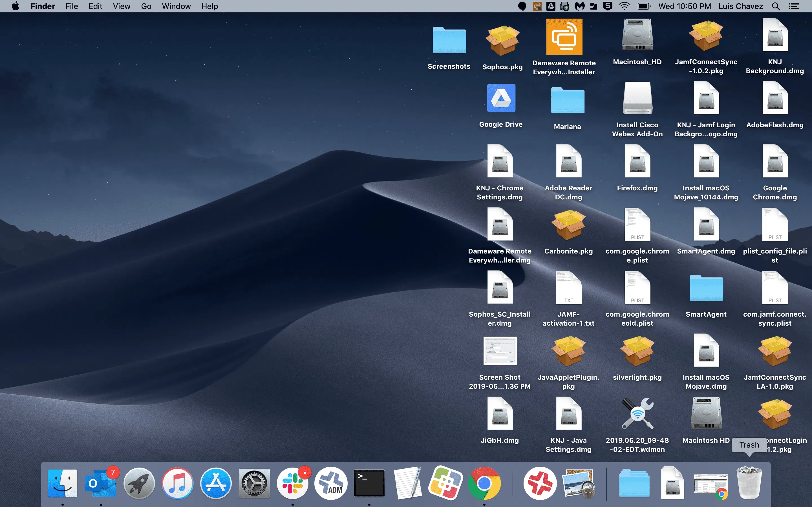
Task: Open the View menu
Action: click(122, 6)
